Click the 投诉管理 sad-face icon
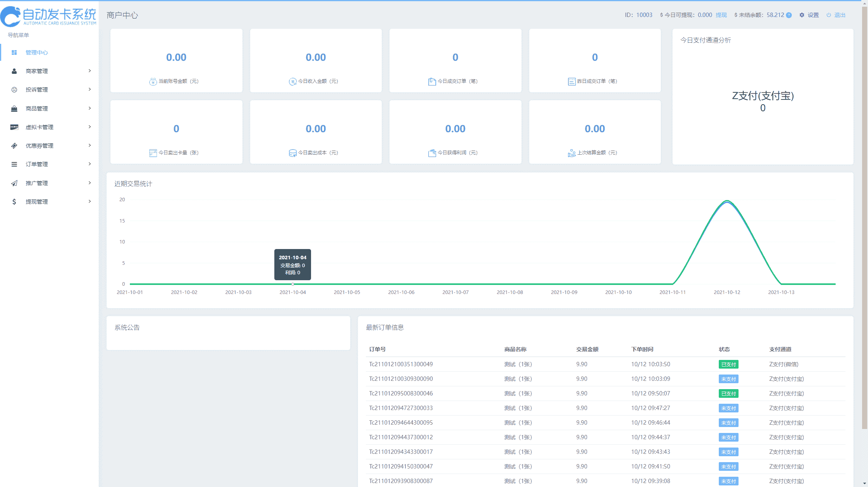868x487 pixels. coord(14,90)
